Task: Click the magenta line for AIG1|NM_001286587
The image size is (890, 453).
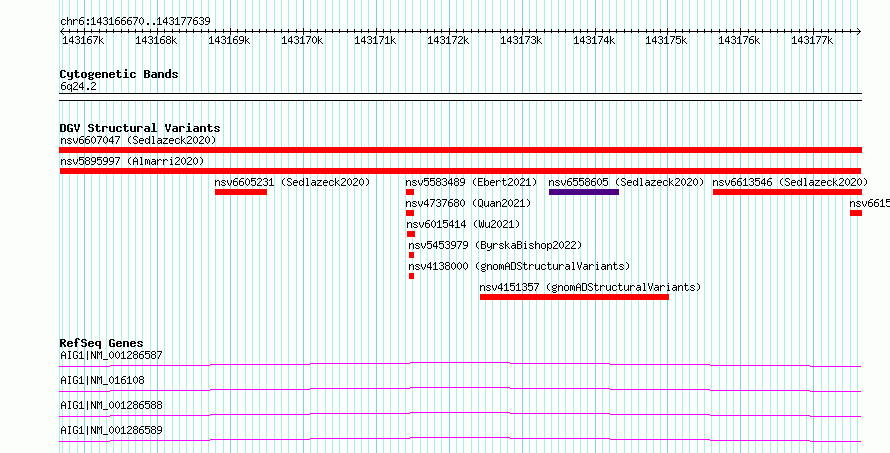Action: (x=460, y=364)
